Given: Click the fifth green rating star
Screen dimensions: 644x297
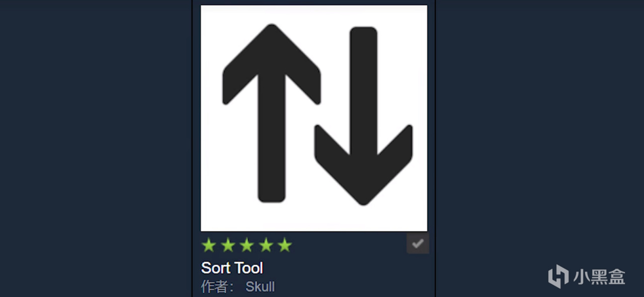Looking at the screenshot, I should 285,245.
